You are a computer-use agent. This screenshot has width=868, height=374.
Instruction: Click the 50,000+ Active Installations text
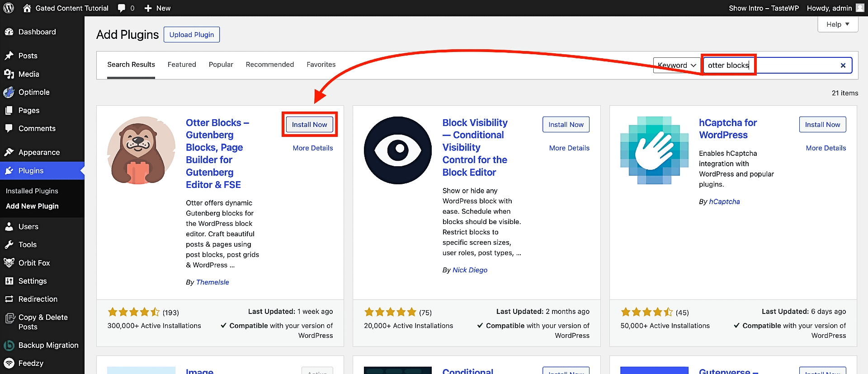[665, 326]
